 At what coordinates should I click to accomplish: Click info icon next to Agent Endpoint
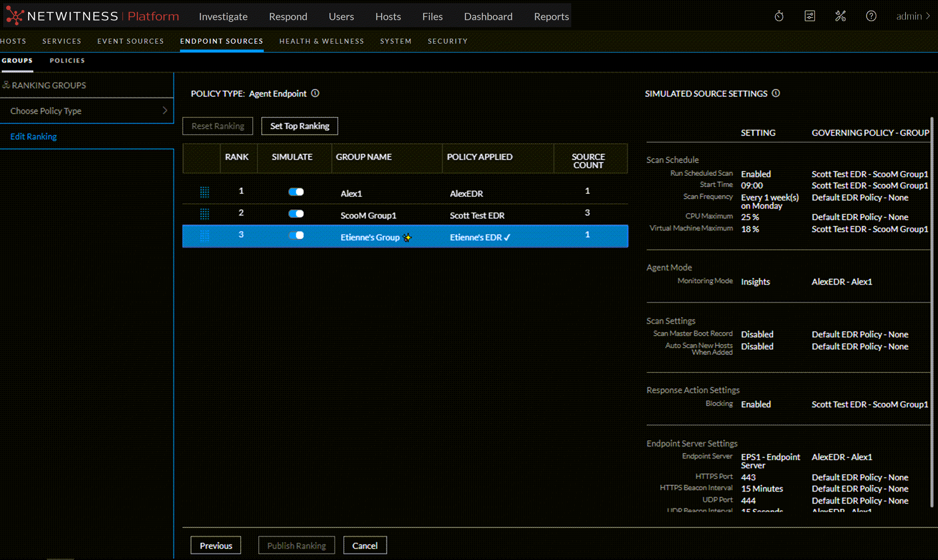tap(315, 93)
